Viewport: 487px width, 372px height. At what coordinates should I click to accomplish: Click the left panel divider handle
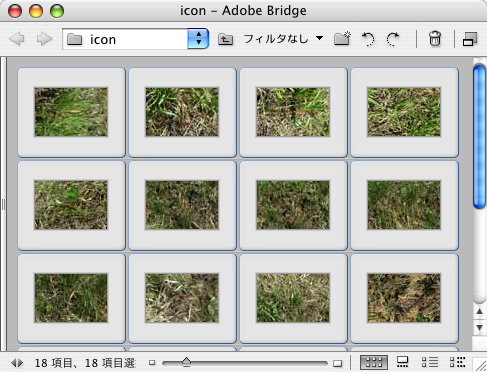[3, 205]
